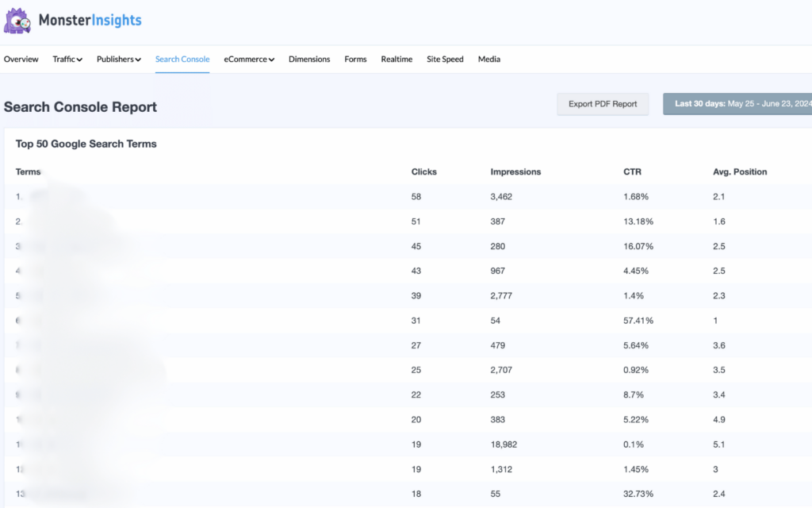
Task: Expand the Traffic navigation dropdown
Action: coord(67,59)
